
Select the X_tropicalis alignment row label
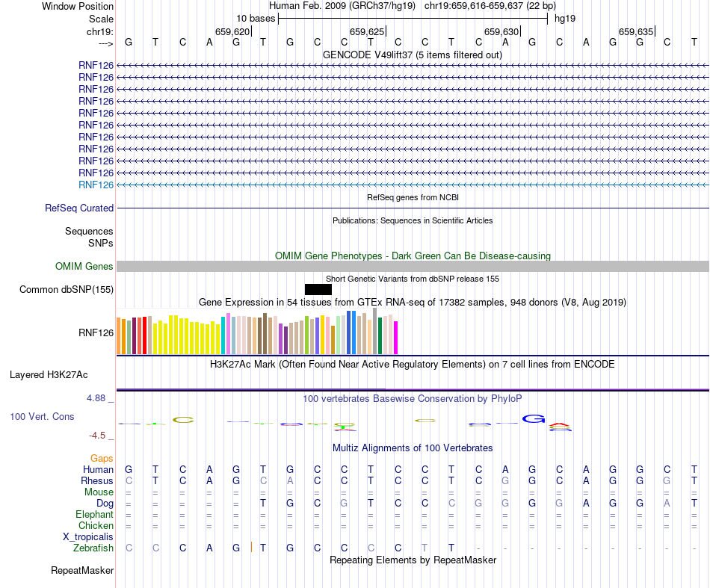88,537
